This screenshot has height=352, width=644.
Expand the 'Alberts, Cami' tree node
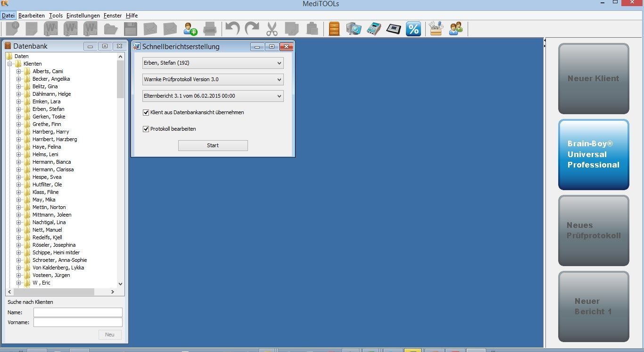tap(19, 71)
